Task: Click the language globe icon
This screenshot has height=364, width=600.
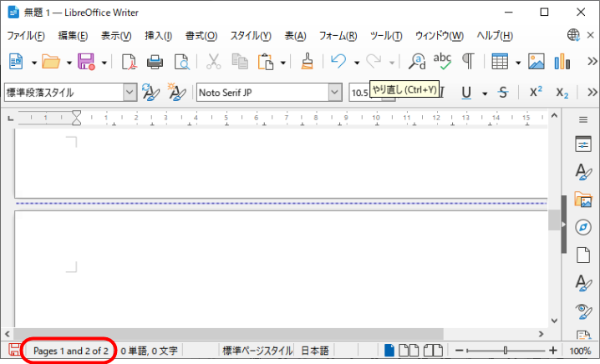Action: pos(573,35)
